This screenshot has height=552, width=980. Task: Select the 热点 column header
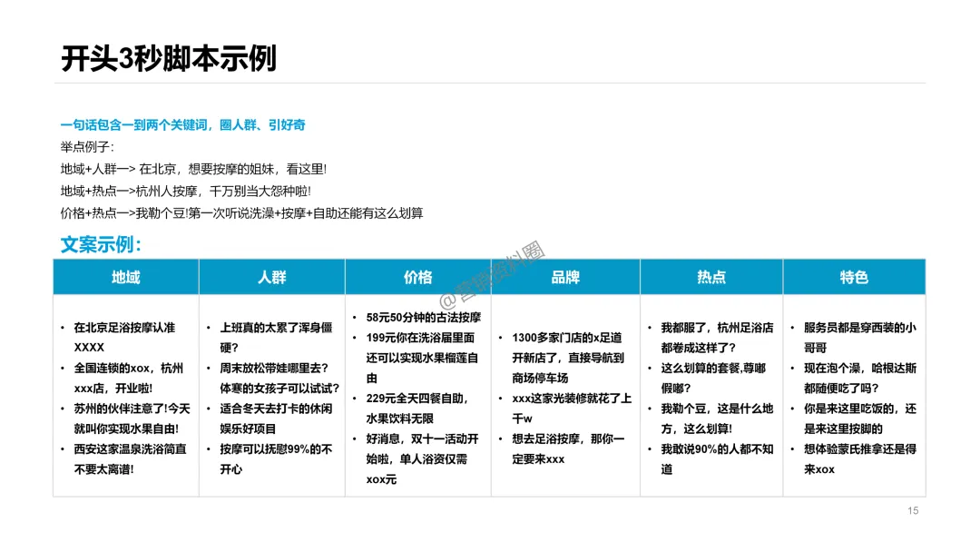click(711, 277)
